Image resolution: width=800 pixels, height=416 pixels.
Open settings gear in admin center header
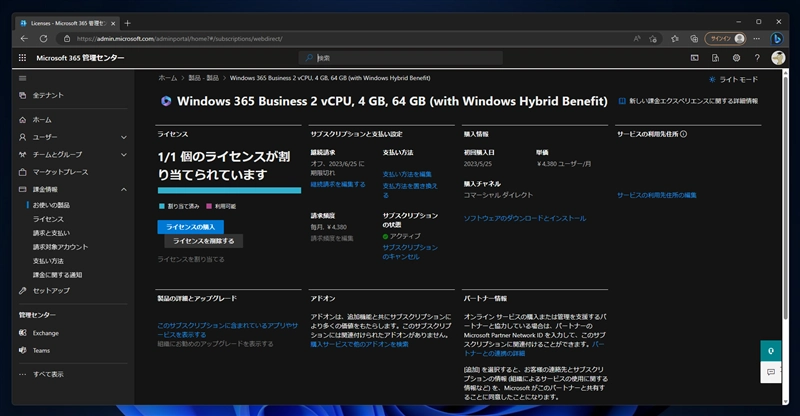point(736,58)
